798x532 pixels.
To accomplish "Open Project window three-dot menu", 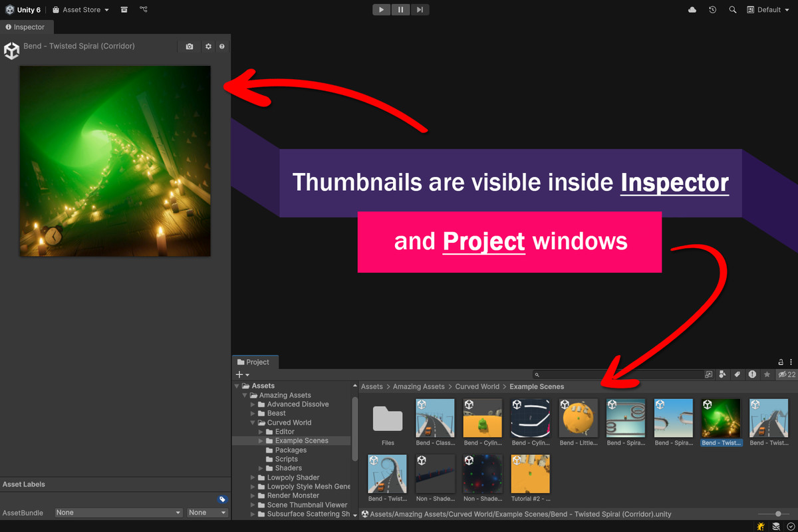I will (x=791, y=362).
